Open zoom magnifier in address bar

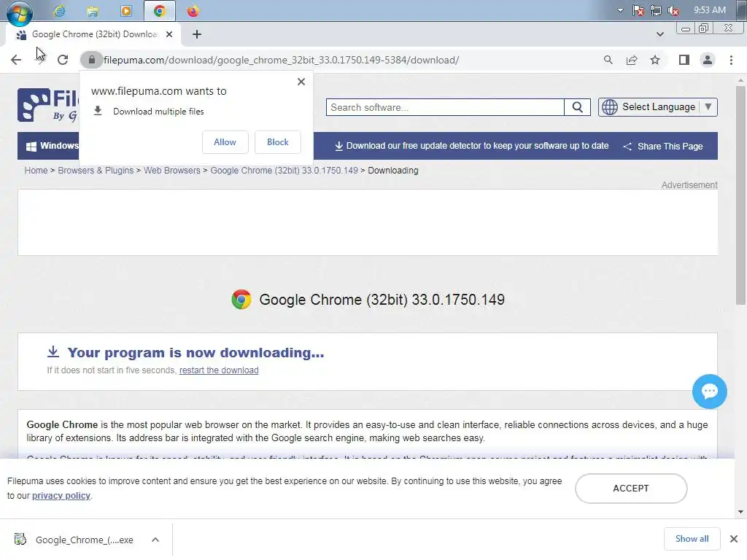[608, 60]
